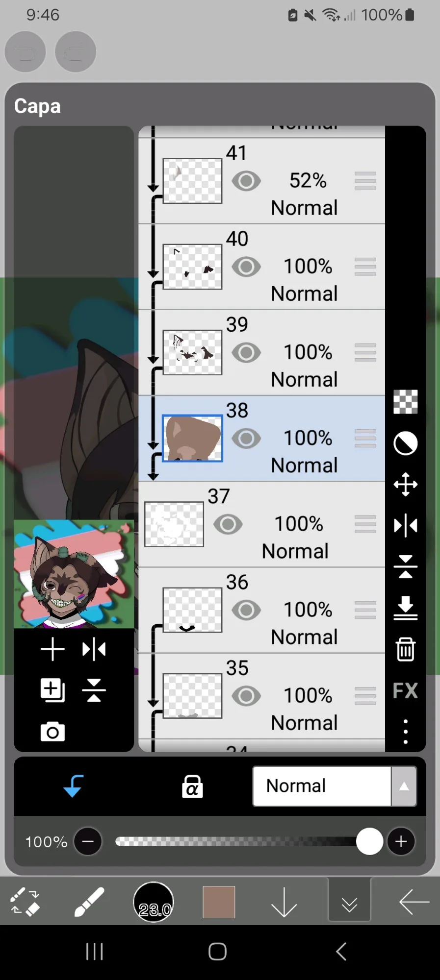Tap the canvas preview thumbnail
The width and height of the screenshot is (440, 980).
coord(74,574)
